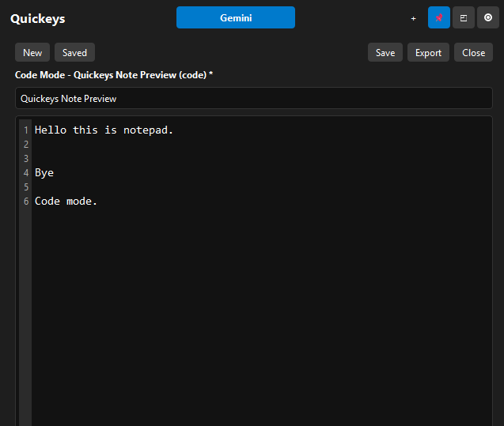Toggle the pin window button

439,17
